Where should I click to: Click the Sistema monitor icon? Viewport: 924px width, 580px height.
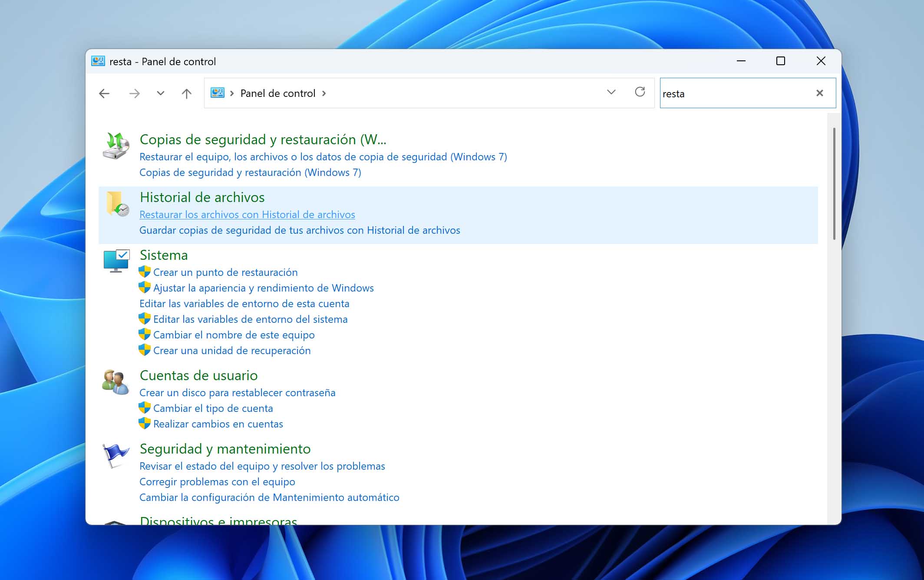point(116,261)
